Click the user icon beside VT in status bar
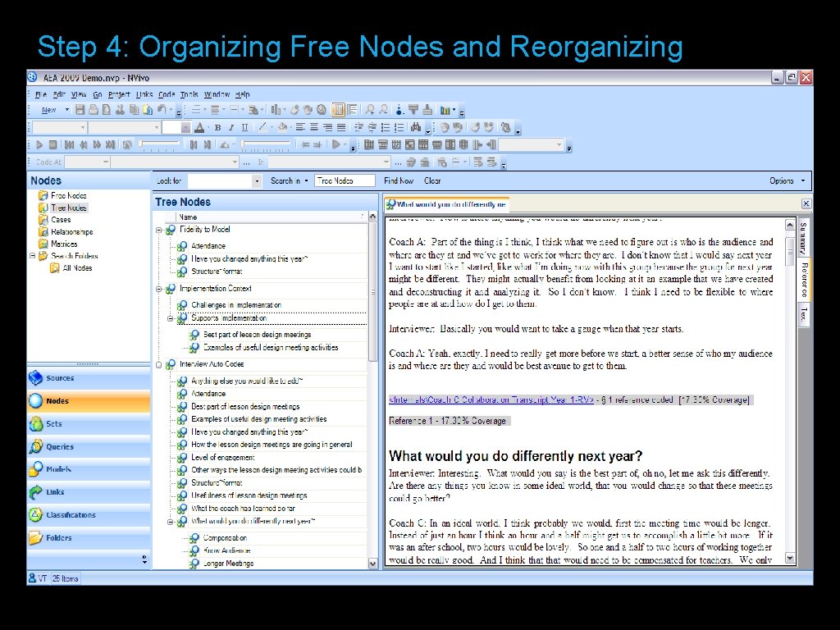The height and width of the screenshot is (630, 840). (32, 578)
